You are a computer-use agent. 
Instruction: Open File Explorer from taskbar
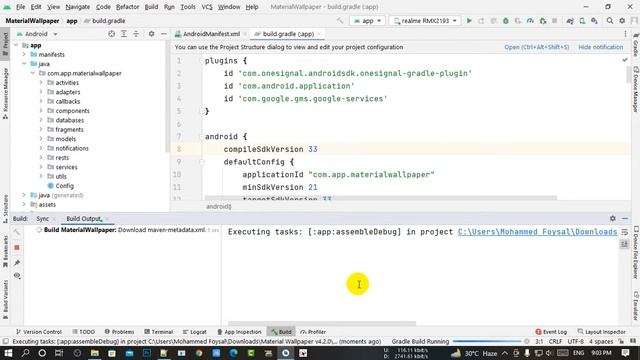[x=95, y=353]
